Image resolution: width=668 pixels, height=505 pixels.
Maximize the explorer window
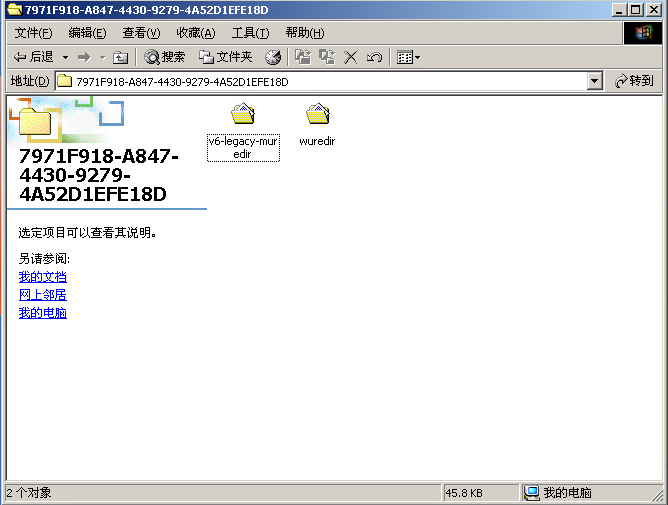(636, 10)
